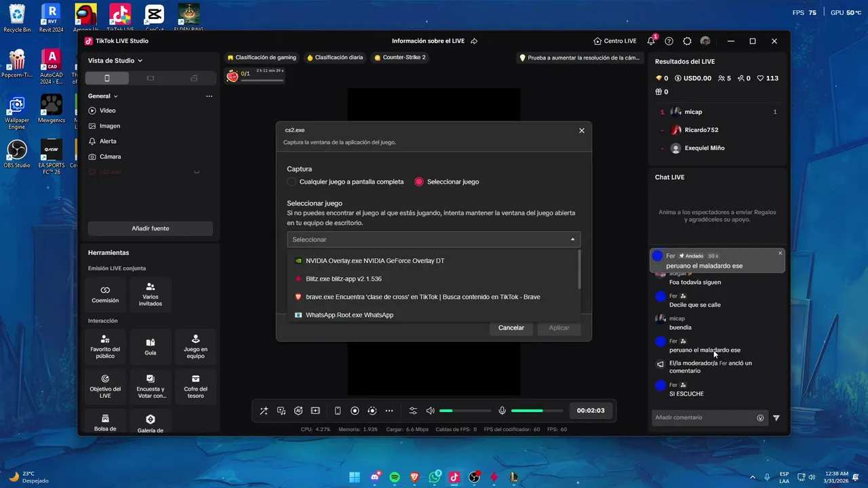Open Favorito del público tool

tap(105, 346)
